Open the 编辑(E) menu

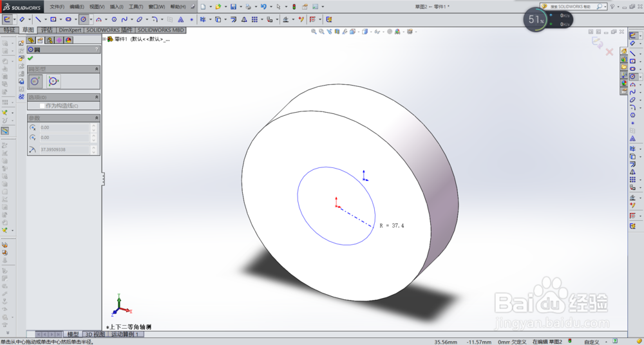77,6
